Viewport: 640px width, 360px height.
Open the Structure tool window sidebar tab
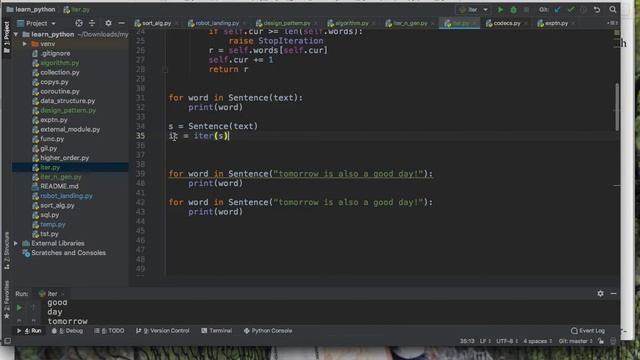[x=7, y=250]
